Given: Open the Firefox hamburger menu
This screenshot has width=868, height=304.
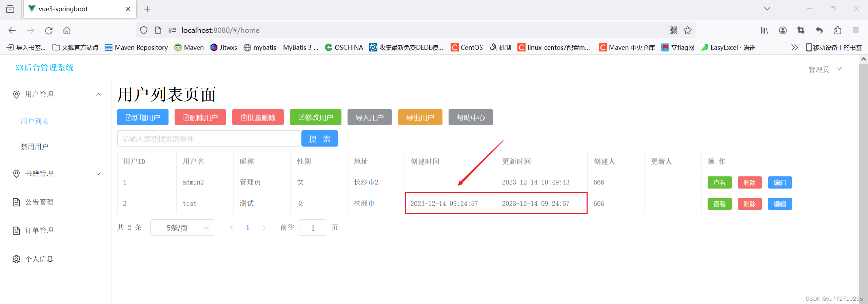Looking at the screenshot, I should pos(856,30).
